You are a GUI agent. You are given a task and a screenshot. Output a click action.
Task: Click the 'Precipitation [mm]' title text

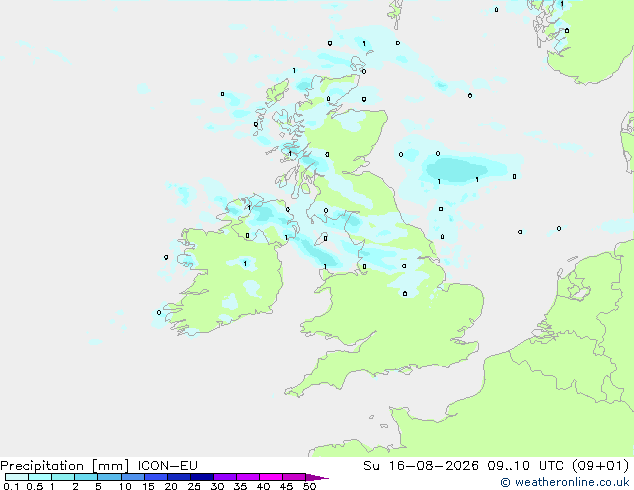point(65,466)
